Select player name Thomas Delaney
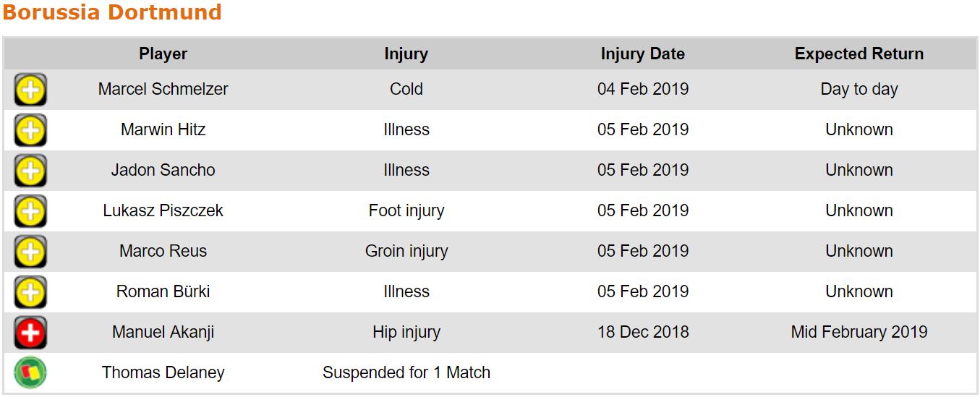Image resolution: width=980 pixels, height=397 pixels. coord(163,373)
